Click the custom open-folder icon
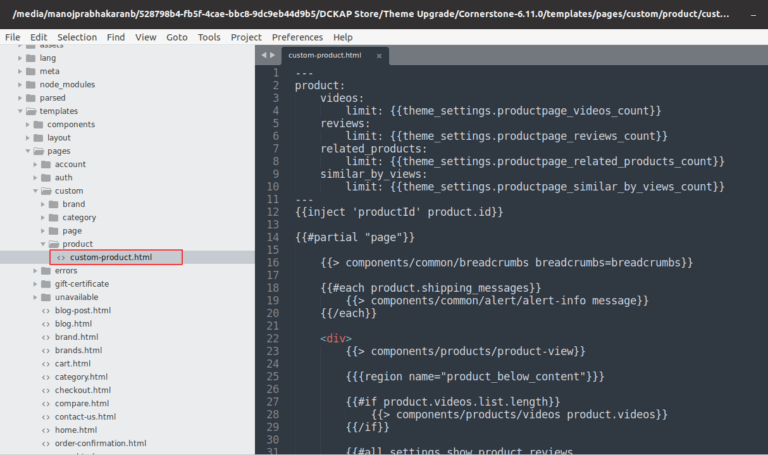This screenshot has width=768, height=455. pyautogui.click(x=46, y=191)
